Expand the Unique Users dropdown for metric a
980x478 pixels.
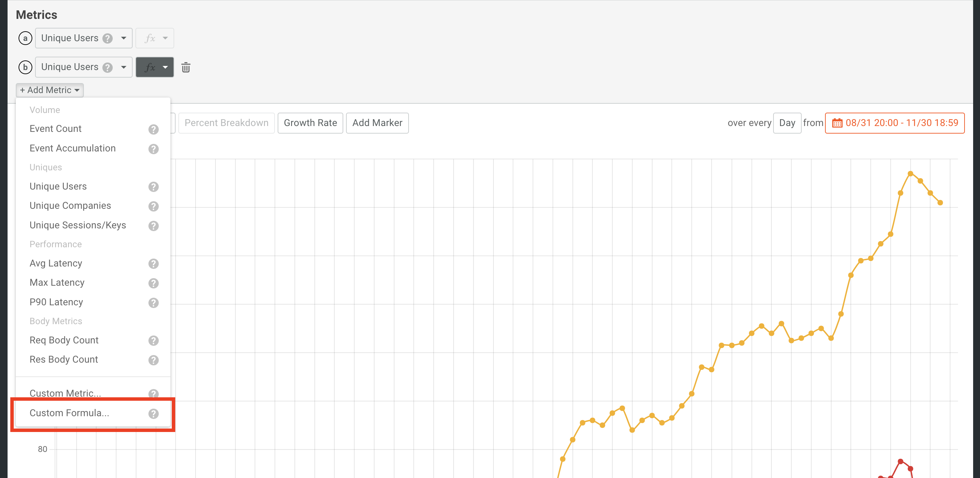[123, 38]
